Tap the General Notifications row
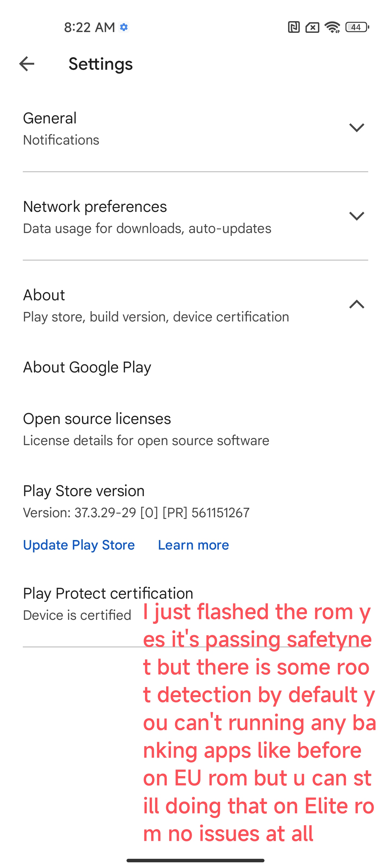Image resolution: width=391 pixels, height=868 pixels. pos(195,128)
